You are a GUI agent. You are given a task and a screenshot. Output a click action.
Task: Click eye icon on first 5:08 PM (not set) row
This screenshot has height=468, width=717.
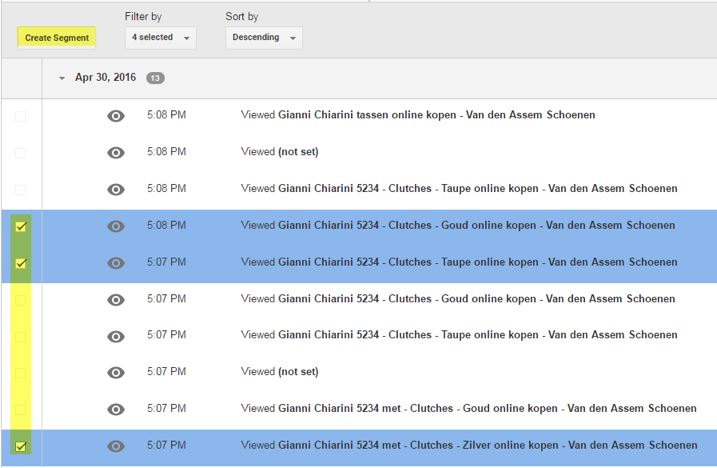(116, 153)
